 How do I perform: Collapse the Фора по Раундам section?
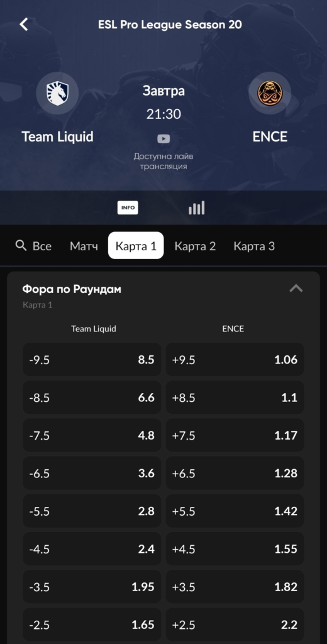296,289
